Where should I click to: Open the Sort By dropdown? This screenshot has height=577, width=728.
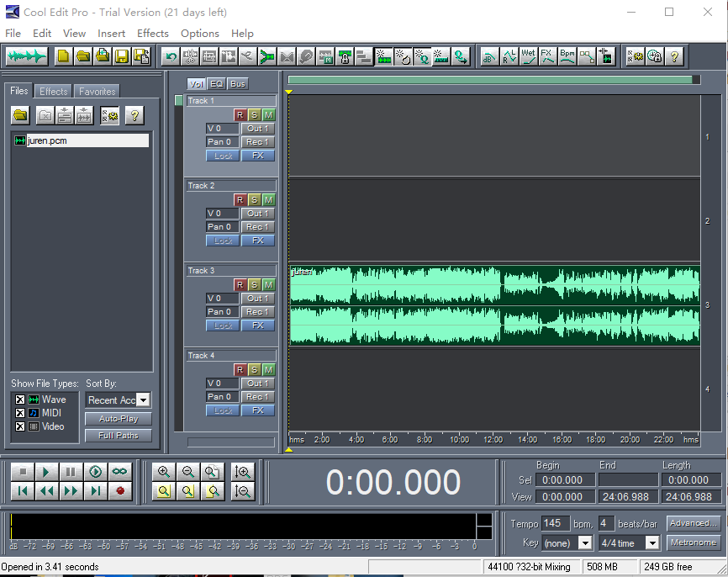click(x=144, y=400)
